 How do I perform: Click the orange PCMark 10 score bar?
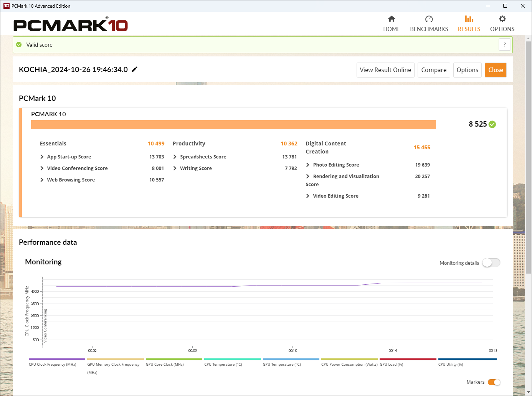click(233, 125)
